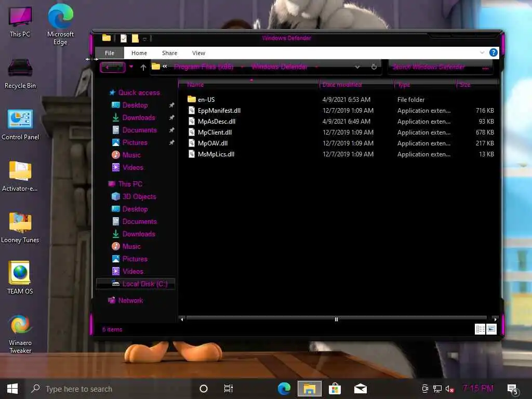Click Properties icon in quick access toolbar
Image resolution: width=532 pixels, height=399 pixels.
[x=124, y=38]
